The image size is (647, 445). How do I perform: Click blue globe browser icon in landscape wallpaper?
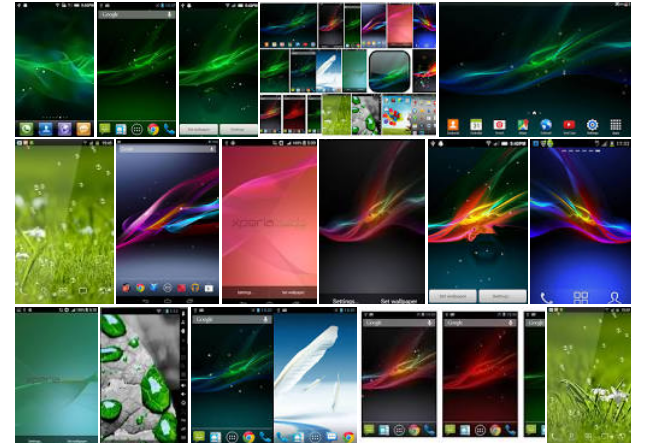(x=546, y=125)
